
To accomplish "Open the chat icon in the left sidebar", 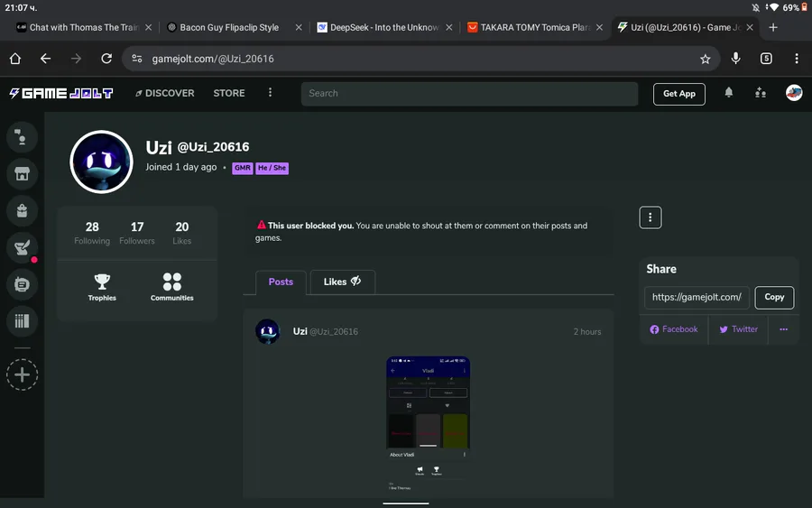I will click(22, 137).
